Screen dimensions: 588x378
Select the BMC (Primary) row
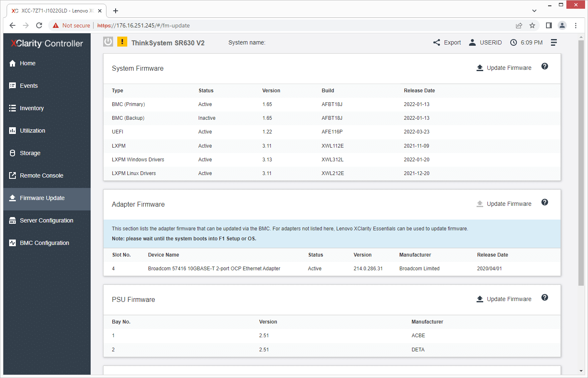tap(332, 104)
